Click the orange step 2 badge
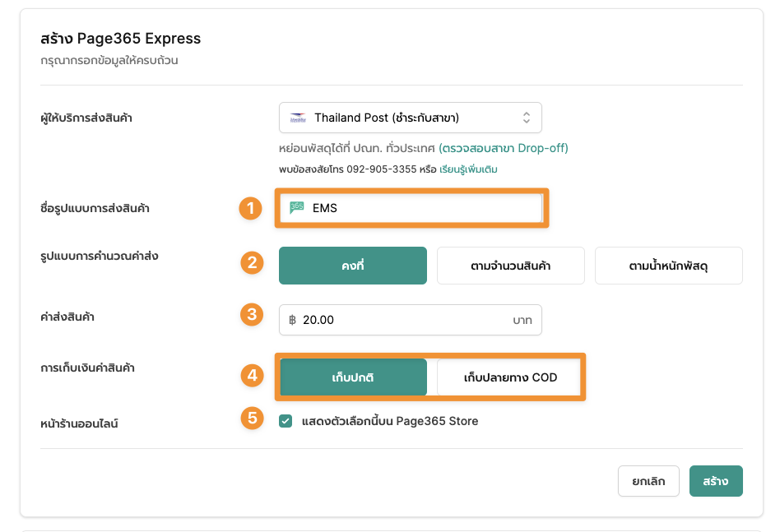This screenshot has width=780, height=532. coord(253,262)
